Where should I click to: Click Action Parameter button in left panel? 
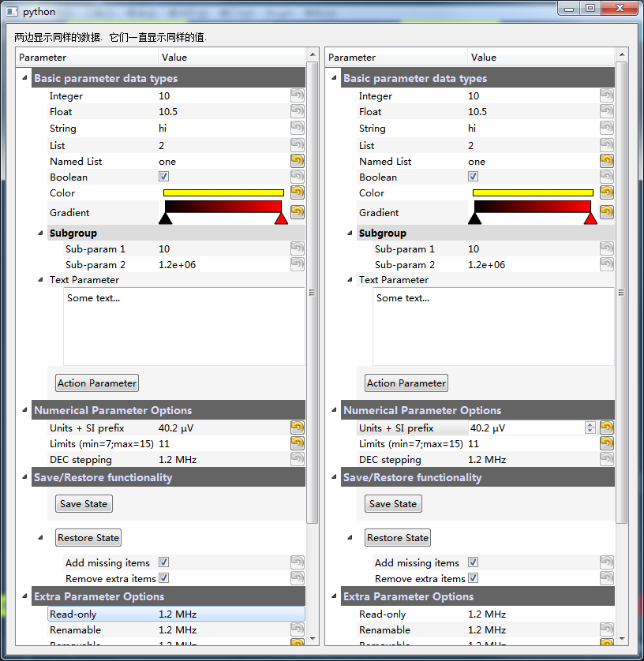[97, 383]
